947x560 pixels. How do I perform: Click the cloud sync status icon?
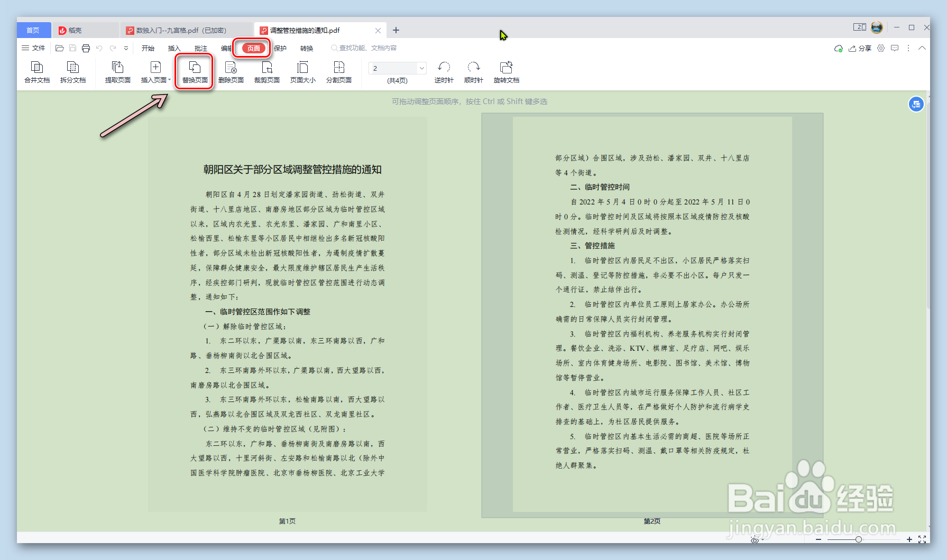[x=838, y=48]
